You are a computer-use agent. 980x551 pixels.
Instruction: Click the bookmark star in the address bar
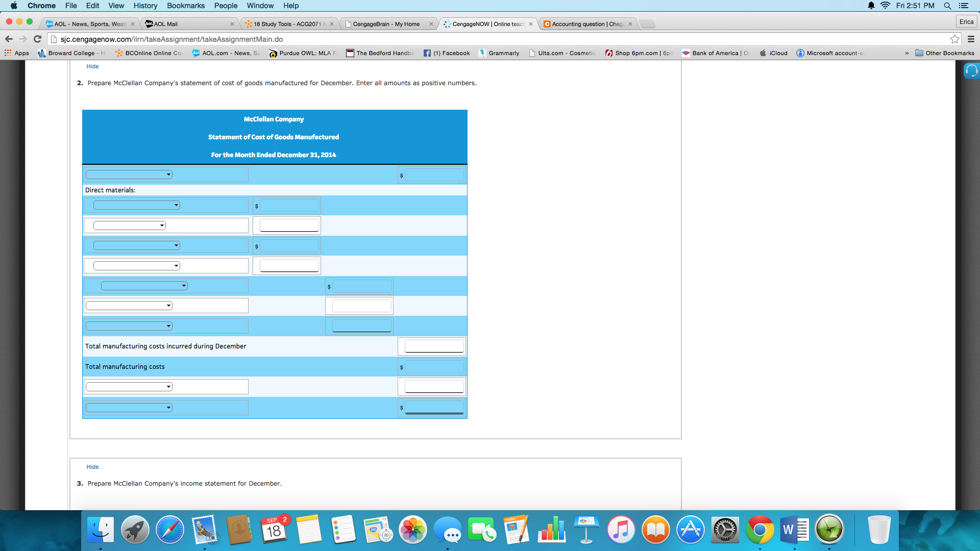954,39
